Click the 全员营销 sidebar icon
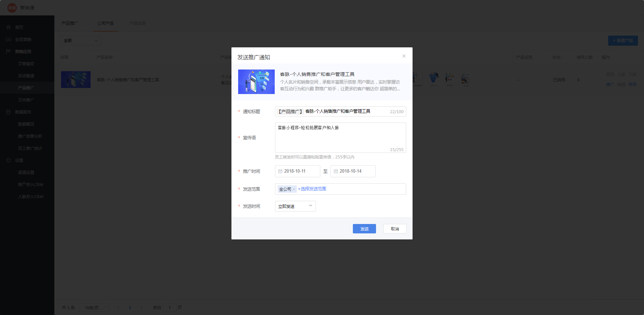Image resolution: width=644 pixels, height=315 pixels. tap(8, 39)
